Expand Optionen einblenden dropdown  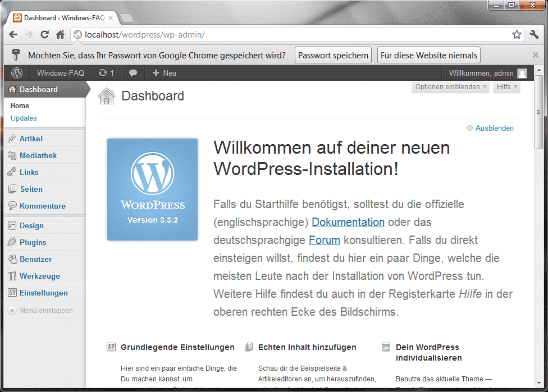pos(450,87)
